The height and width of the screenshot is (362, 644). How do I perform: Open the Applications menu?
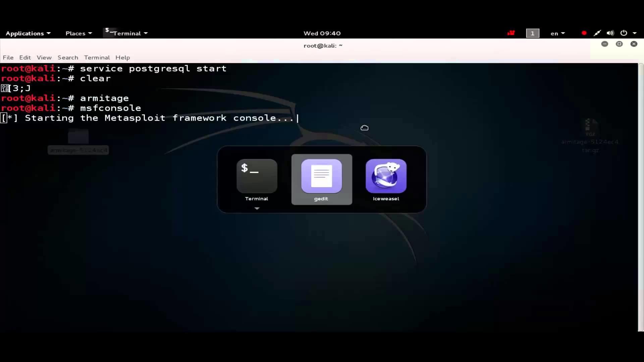click(x=28, y=33)
